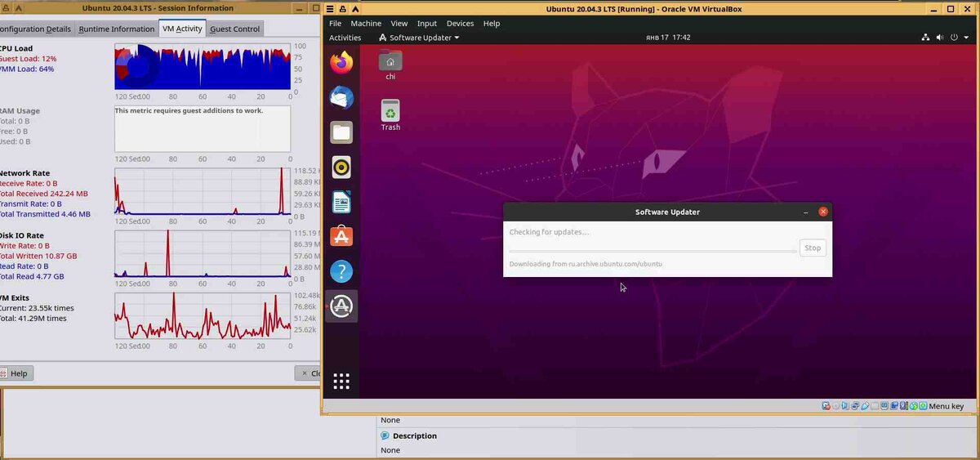Viewport: 980px width, 460px height.
Task: Open the Help icon in the dock
Action: 341,271
